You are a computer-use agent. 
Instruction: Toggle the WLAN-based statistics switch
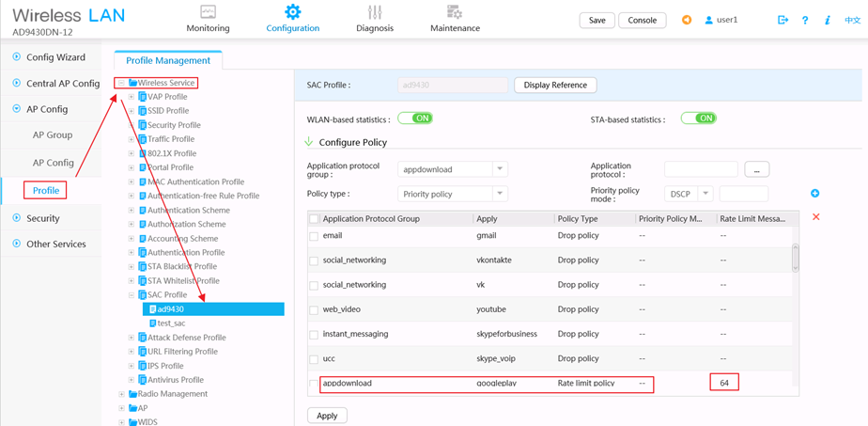[x=415, y=118]
